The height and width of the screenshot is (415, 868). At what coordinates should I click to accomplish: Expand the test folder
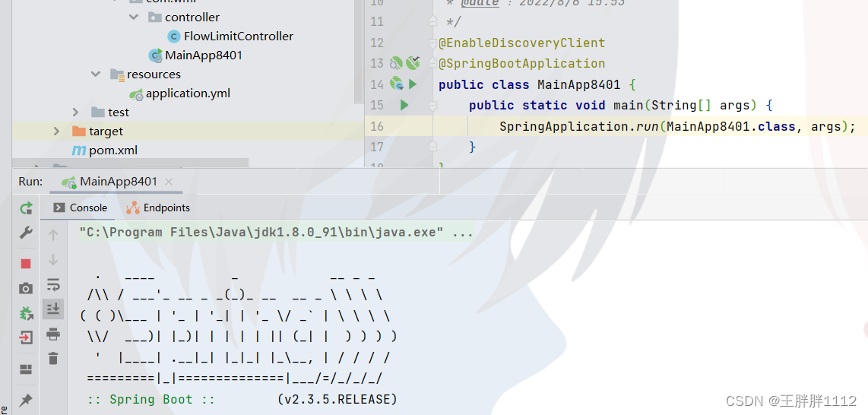pos(76,112)
